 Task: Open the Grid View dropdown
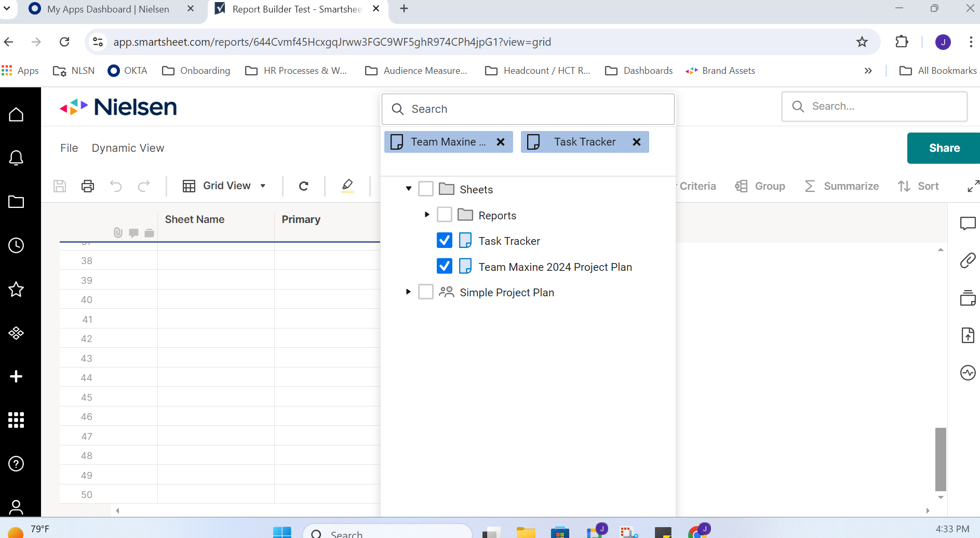click(224, 186)
